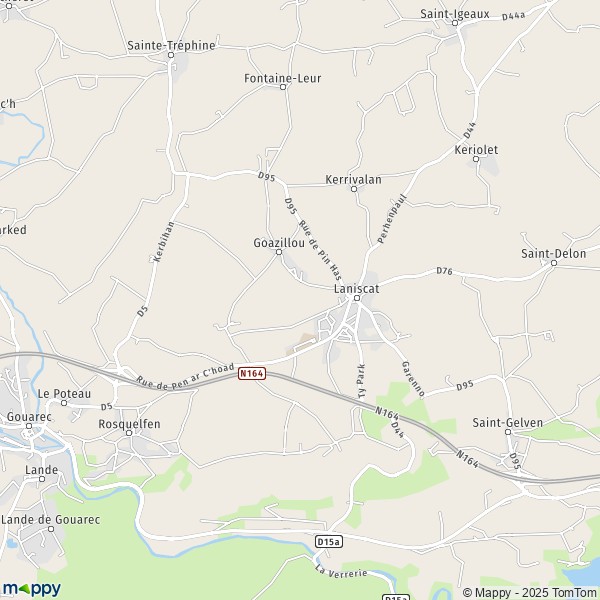Click the Sainte-Tréphine village marker

[x=171, y=55]
